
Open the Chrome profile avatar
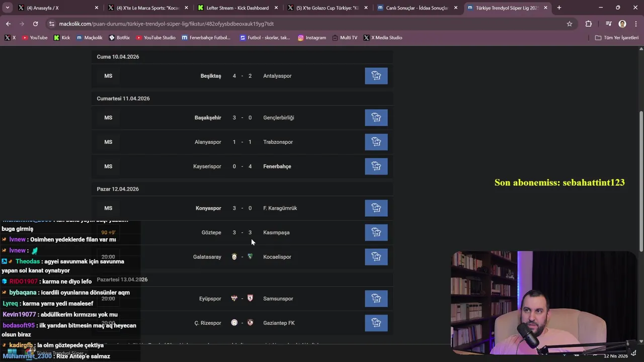(x=622, y=24)
